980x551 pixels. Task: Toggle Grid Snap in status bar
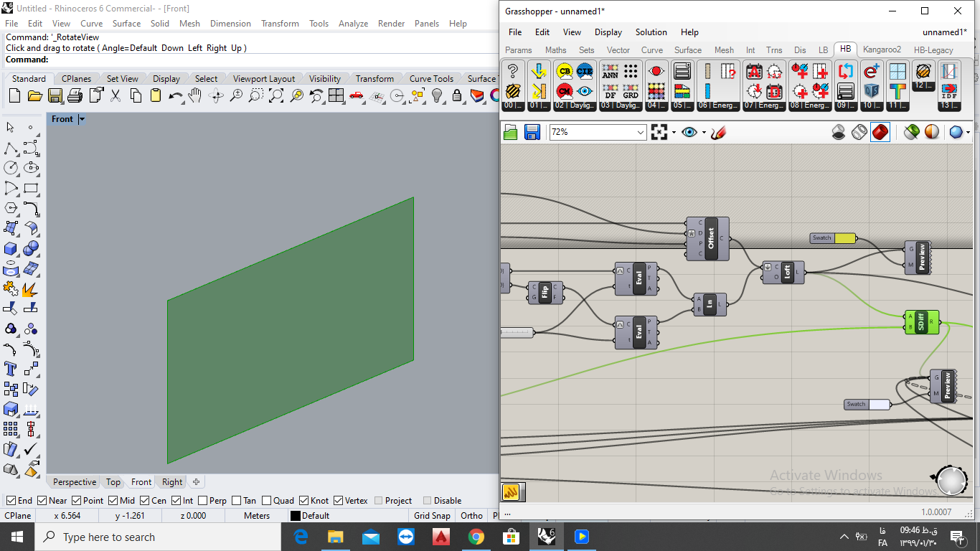(432, 516)
